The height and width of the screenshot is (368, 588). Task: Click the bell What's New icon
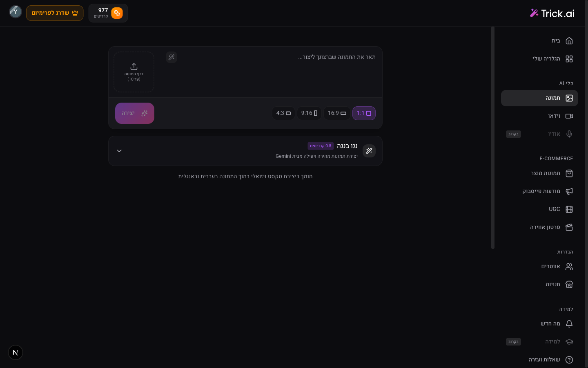[569, 324]
